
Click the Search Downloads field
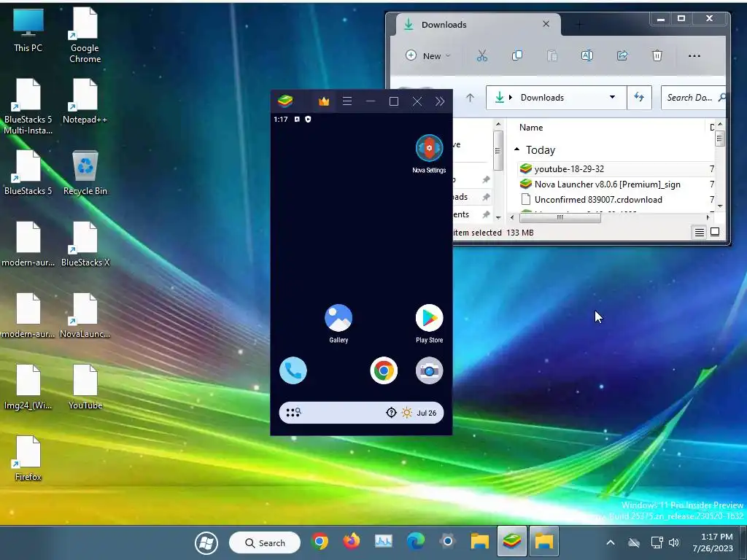693,98
